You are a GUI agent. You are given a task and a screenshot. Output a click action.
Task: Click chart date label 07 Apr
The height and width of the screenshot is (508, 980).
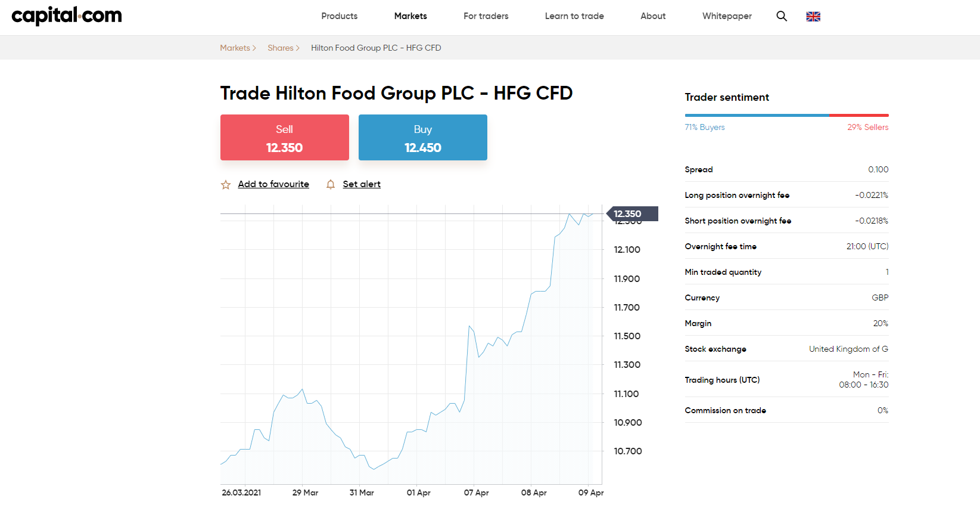click(477, 492)
